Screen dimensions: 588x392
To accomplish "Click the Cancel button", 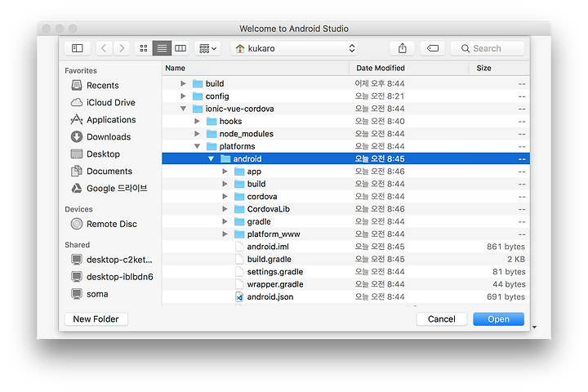I will [x=441, y=319].
